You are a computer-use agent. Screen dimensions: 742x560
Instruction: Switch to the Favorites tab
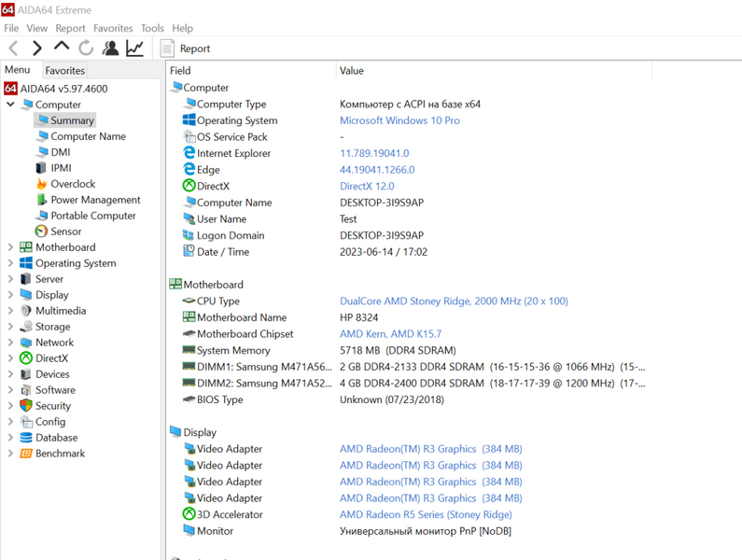click(x=64, y=71)
